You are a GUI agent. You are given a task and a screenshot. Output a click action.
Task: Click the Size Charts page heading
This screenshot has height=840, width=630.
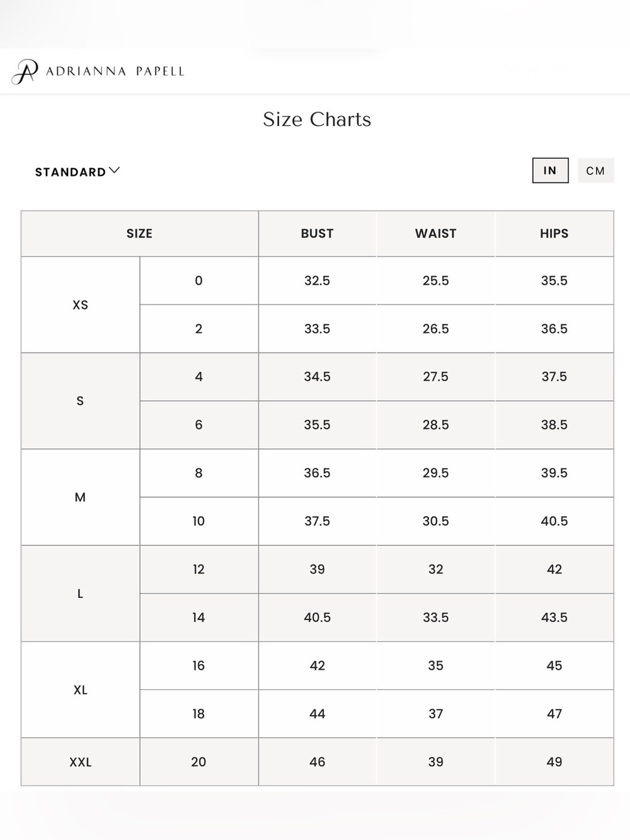pos(317,119)
